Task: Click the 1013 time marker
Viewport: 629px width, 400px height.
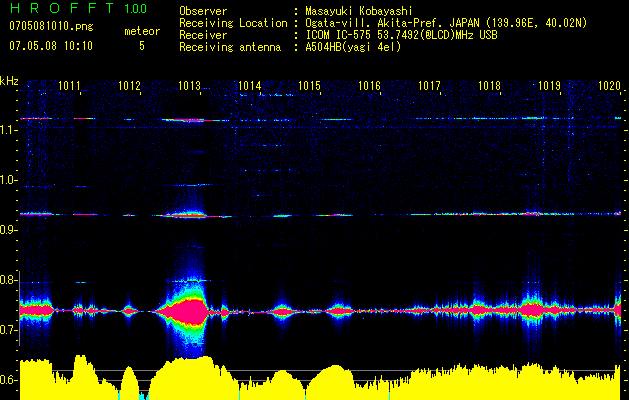Action: click(x=189, y=86)
